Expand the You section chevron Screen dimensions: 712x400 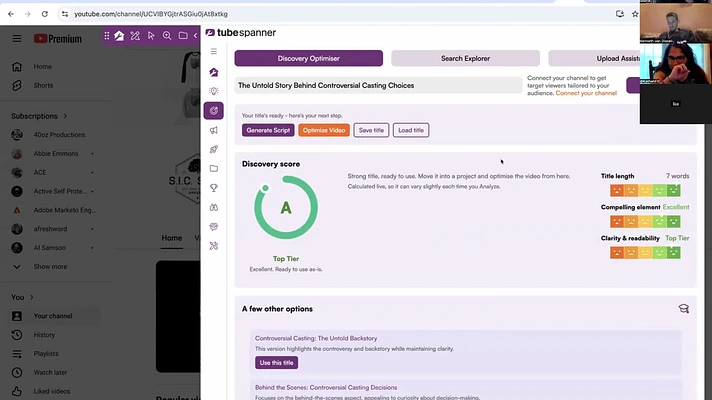click(32, 297)
